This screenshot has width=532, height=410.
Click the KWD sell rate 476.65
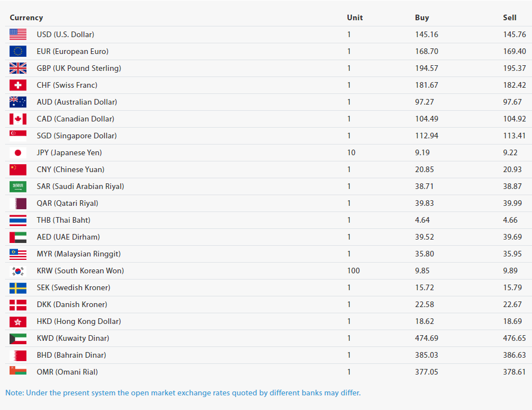click(x=514, y=338)
